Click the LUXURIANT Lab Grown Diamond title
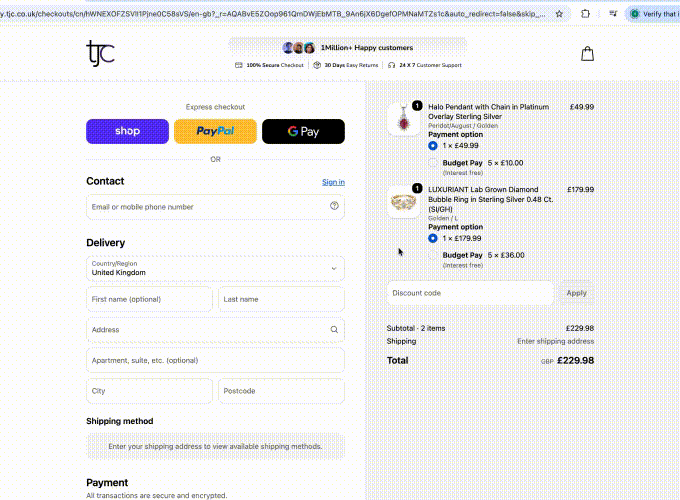Viewport: 680px width, 500px height. coord(490,199)
